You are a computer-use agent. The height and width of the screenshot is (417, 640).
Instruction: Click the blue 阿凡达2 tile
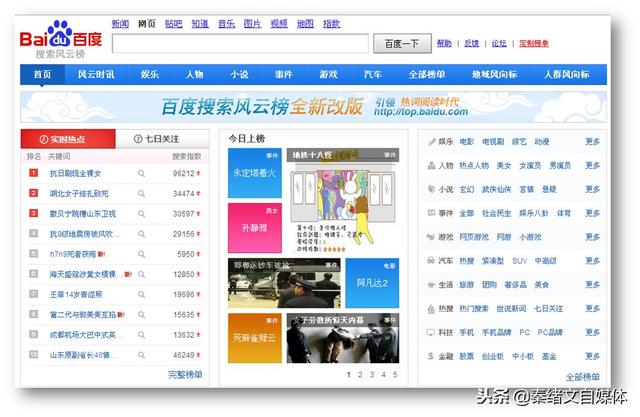(372, 283)
